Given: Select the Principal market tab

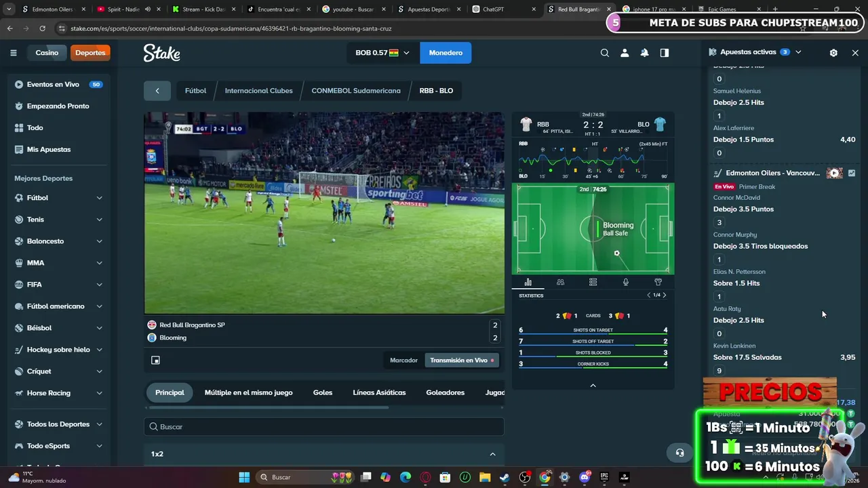Looking at the screenshot, I should point(170,392).
